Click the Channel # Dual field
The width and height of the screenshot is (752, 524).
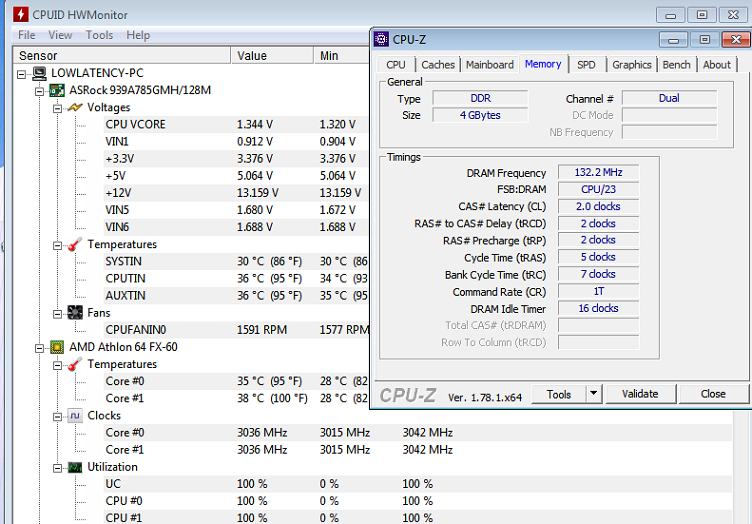coord(670,98)
